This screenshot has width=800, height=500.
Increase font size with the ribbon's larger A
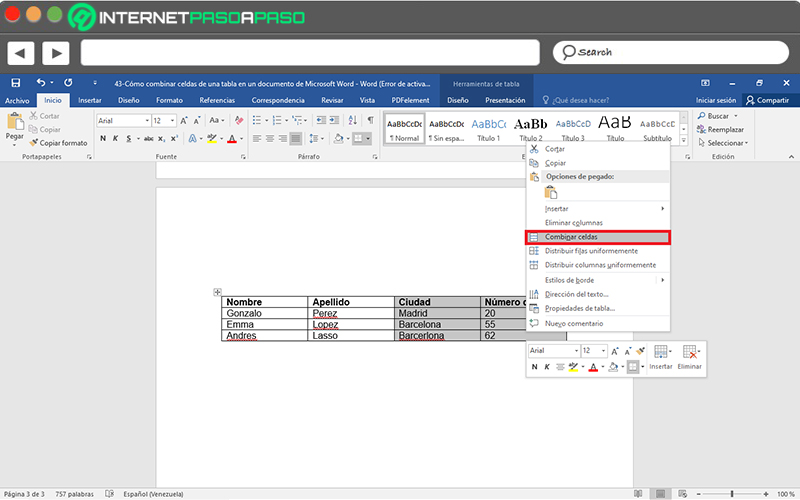tap(184, 120)
